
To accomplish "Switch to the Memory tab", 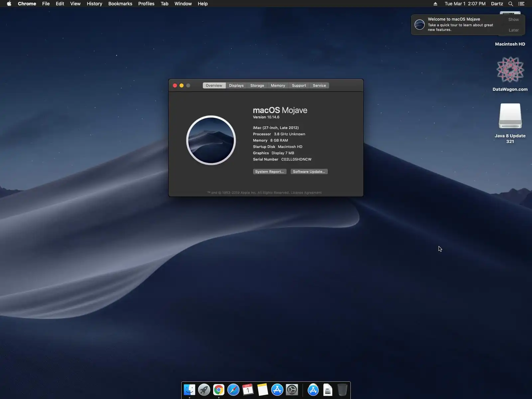I will click(x=278, y=85).
